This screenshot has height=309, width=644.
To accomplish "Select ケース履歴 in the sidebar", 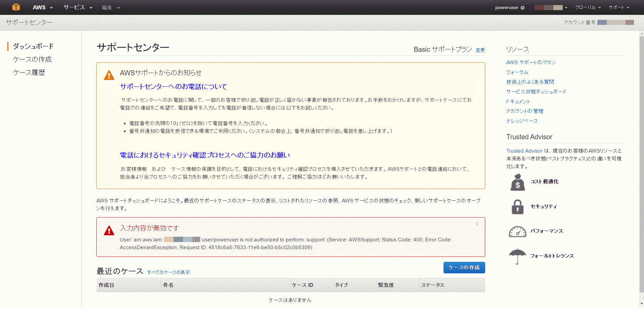I will tap(29, 72).
